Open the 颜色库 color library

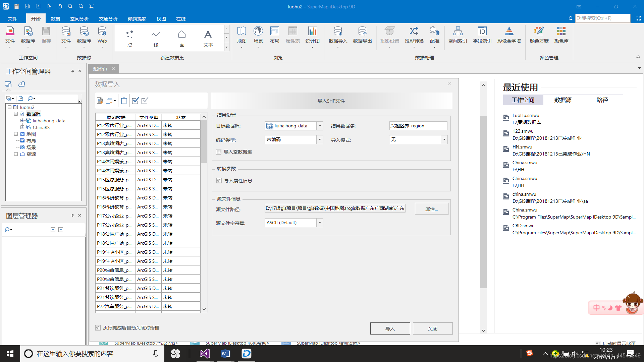(x=561, y=35)
